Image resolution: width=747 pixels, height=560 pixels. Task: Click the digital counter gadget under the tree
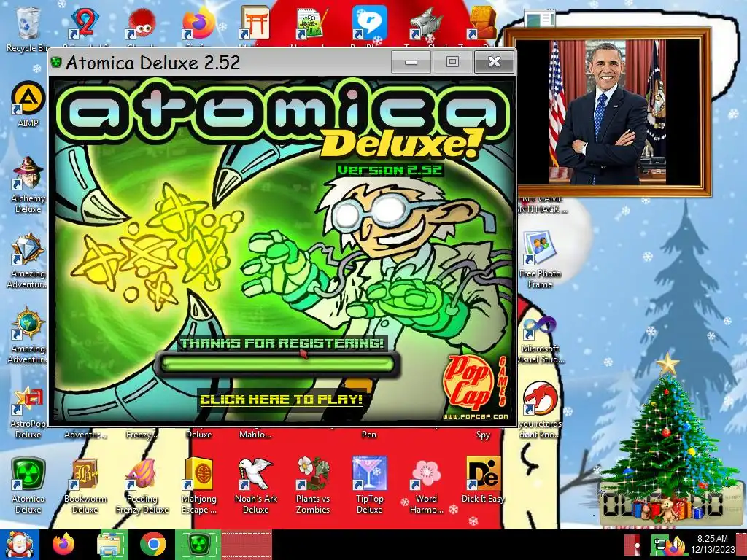tap(671, 505)
